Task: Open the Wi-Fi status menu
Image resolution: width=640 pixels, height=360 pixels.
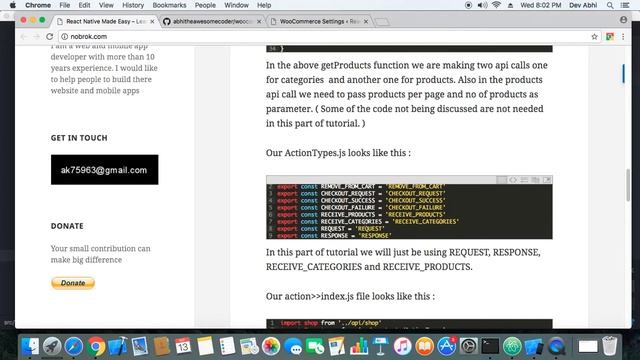Action: (496, 5)
